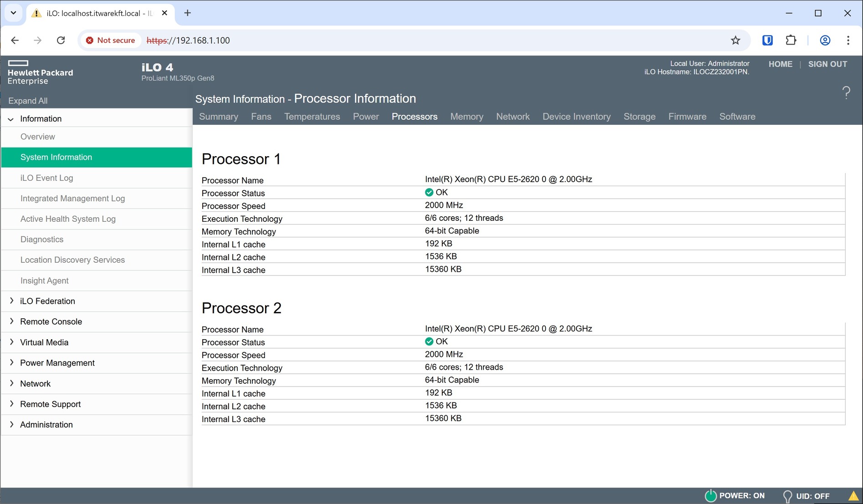Expand the Administration section
863x504 pixels.
(x=11, y=424)
